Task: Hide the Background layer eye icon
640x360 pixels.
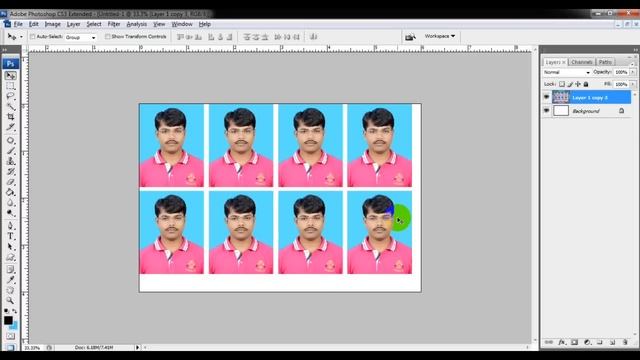Action: pos(546,111)
